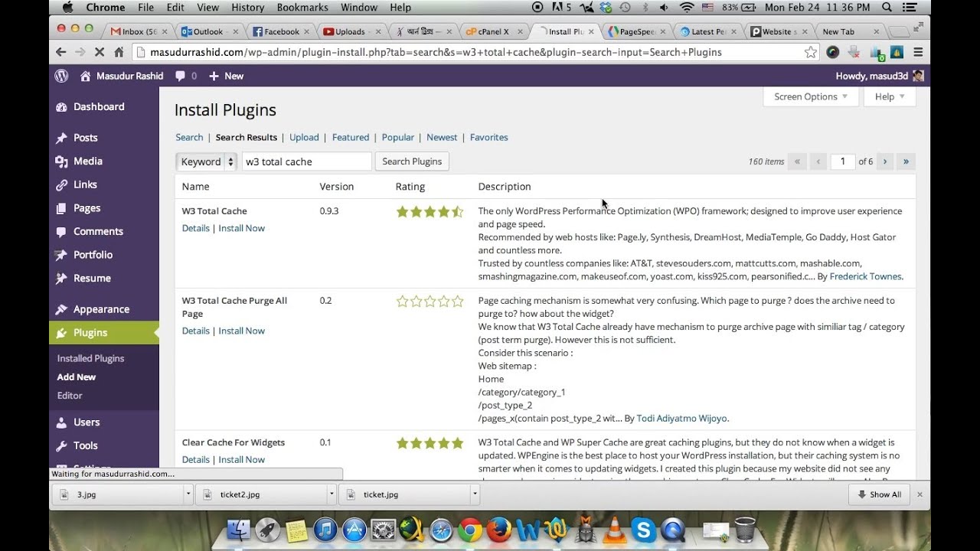
Task: Open the Bookmarks menu
Action: pyautogui.click(x=303, y=8)
